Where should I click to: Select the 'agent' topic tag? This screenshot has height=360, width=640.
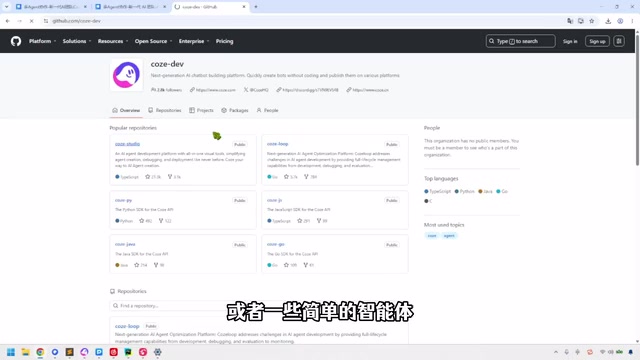(449, 236)
